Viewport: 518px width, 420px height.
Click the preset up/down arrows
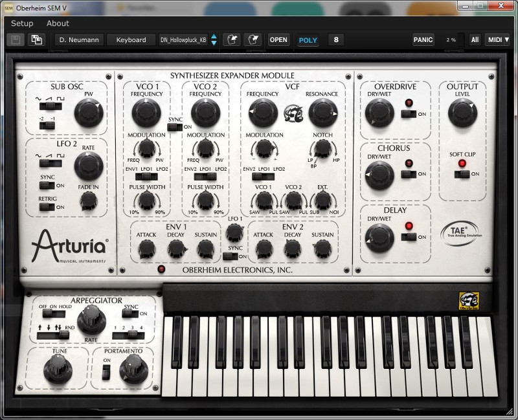(214, 40)
